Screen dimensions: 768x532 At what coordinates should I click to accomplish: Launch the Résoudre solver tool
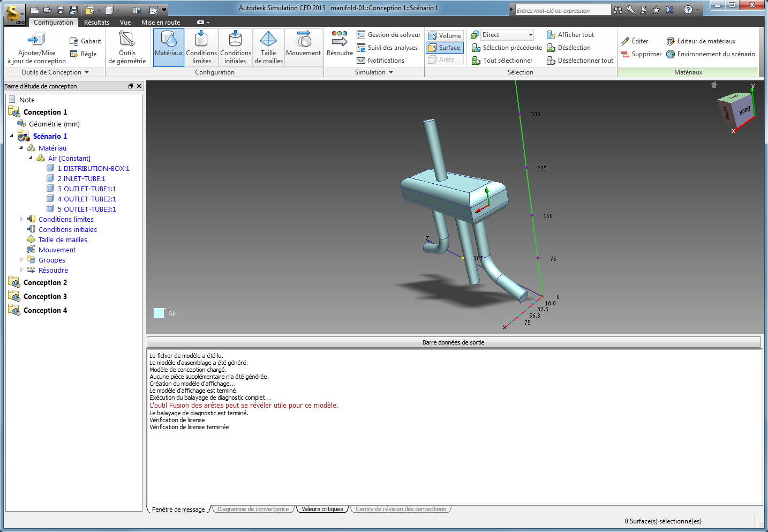(x=340, y=44)
